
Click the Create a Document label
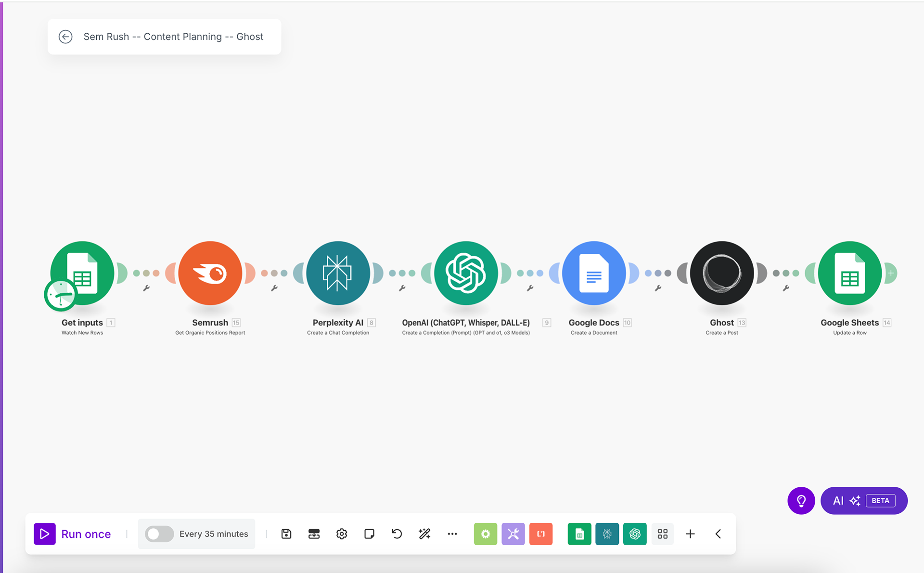tap(594, 333)
